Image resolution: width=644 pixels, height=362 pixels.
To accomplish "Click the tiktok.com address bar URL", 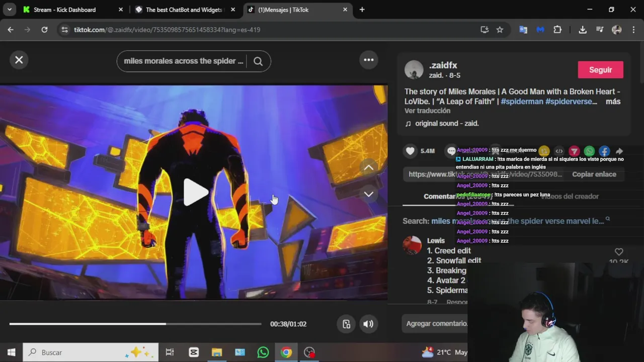I will [x=167, y=30].
